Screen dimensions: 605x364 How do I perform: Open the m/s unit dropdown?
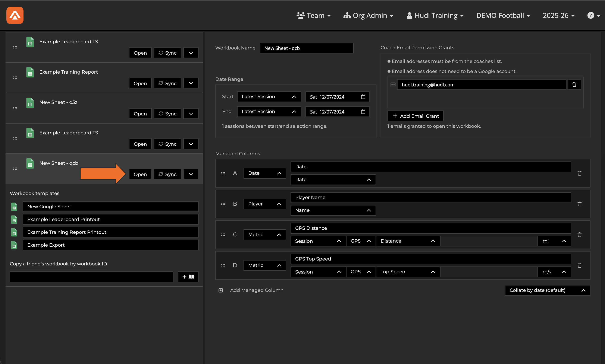click(x=554, y=272)
